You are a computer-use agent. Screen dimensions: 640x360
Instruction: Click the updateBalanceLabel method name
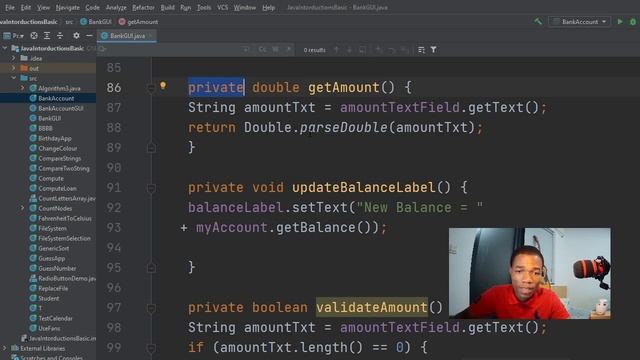click(363, 187)
